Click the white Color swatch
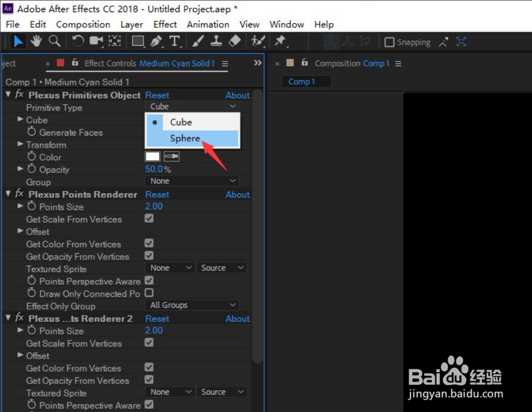This screenshot has height=412, width=532. [x=152, y=156]
